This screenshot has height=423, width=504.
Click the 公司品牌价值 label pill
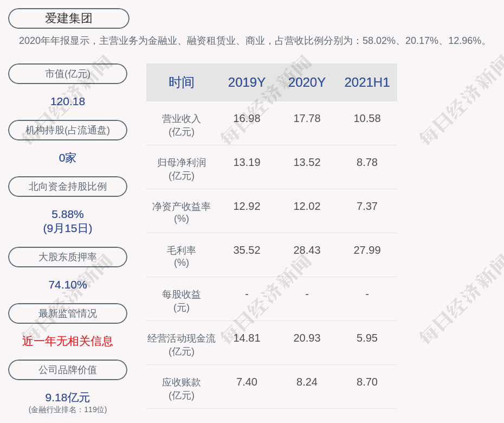[68, 370]
